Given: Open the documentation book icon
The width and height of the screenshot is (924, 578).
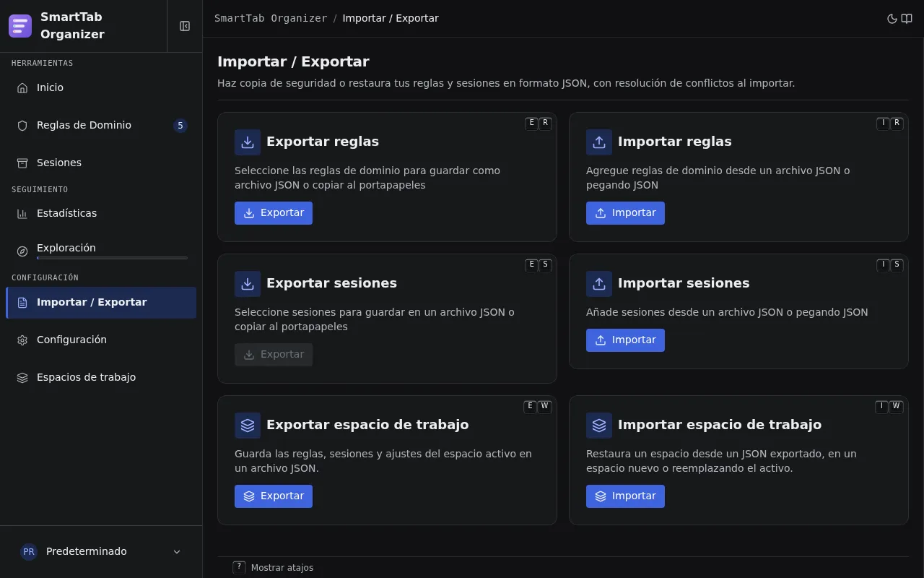Looking at the screenshot, I should pos(907,19).
